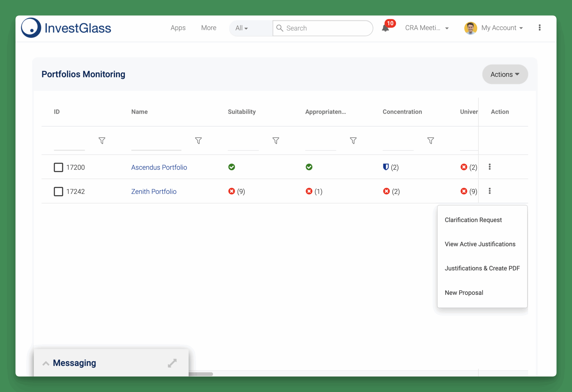This screenshot has height=392, width=572.
Task: Open the Ascendus Portfolio link
Action: (x=159, y=167)
